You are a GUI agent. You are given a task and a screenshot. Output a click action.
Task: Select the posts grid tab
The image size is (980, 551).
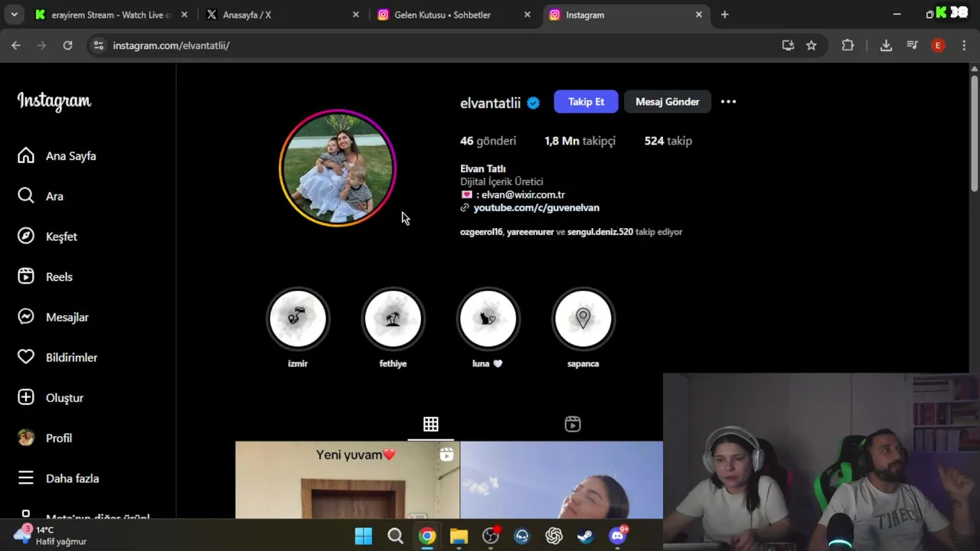[x=431, y=424]
